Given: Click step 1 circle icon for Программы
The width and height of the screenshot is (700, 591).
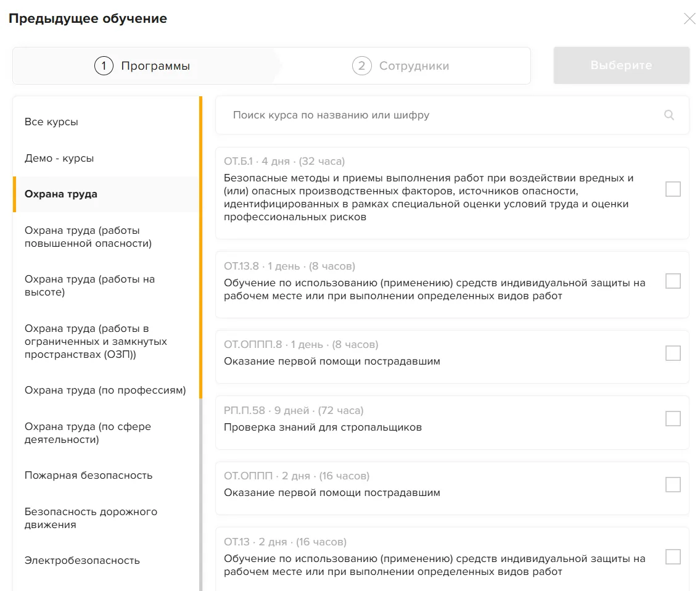Looking at the screenshot, I should [x=104, y=65].
